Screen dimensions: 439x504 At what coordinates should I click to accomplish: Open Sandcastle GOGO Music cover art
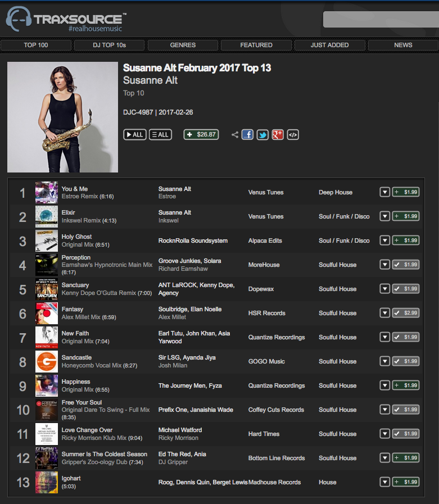pyautogui.click(x=47, y=362)
